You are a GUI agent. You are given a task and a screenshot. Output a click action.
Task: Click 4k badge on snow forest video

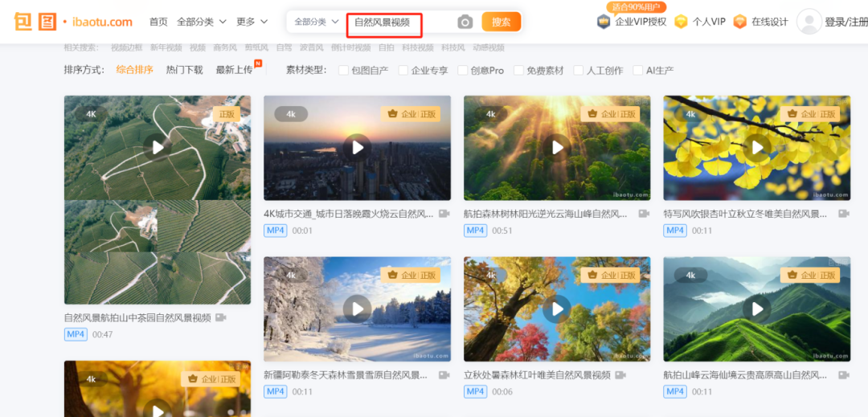coord(291,275)
